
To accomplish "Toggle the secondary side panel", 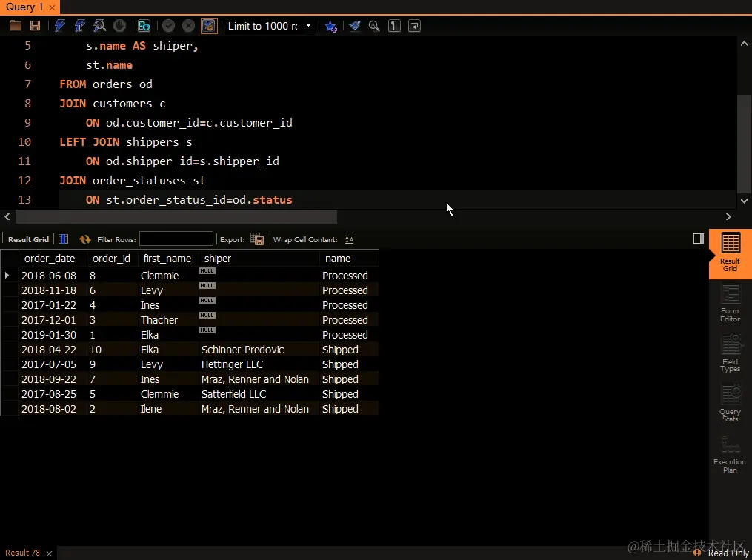I will (x=698, y=239).
